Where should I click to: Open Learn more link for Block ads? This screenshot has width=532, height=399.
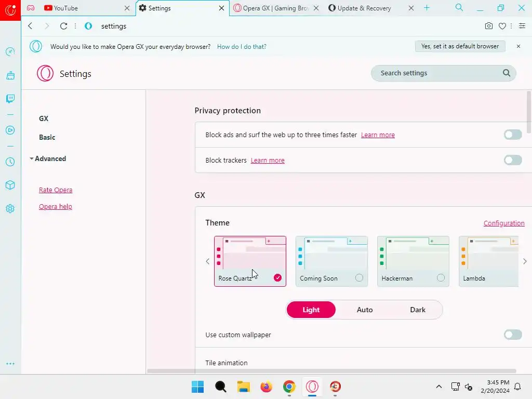coord(378,135)
